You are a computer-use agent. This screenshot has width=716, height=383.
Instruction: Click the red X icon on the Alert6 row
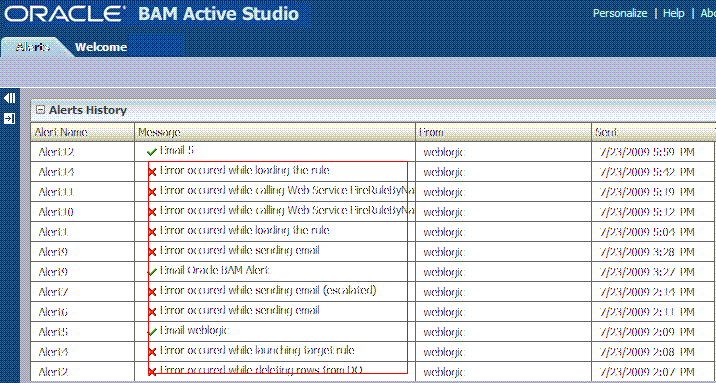pyautogui.click(x=153, y=311)
